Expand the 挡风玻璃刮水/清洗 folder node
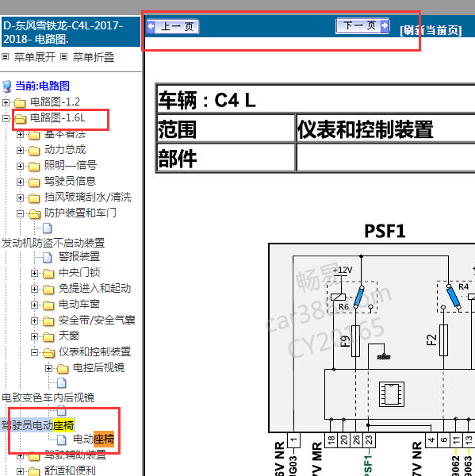Viewport: 475px width, 476px height. pos(20,198)
